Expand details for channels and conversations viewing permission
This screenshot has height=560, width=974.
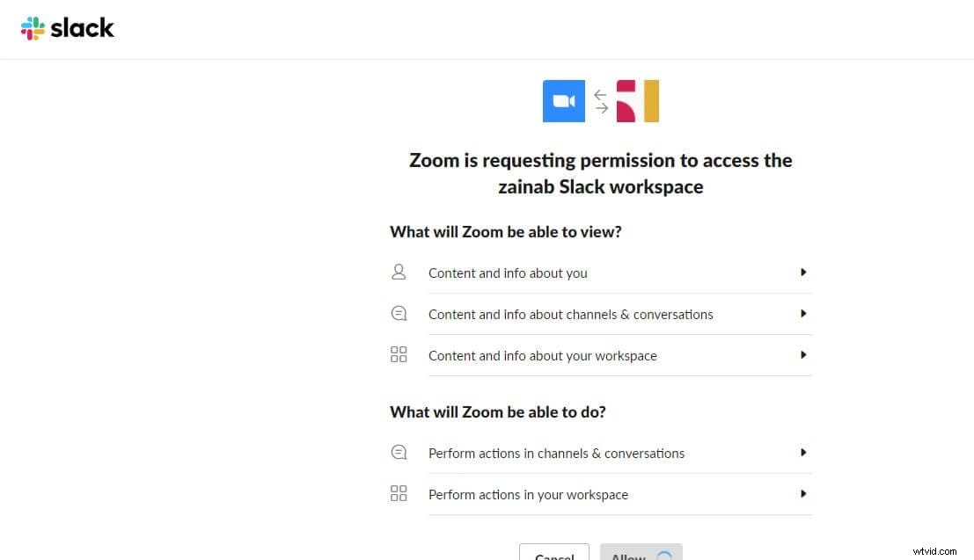[x=802, y=313]
